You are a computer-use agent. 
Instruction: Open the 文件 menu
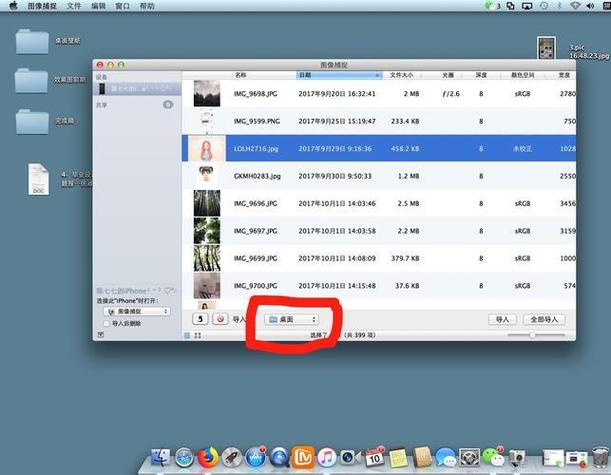pyautogui.click(x=74, y=6)
